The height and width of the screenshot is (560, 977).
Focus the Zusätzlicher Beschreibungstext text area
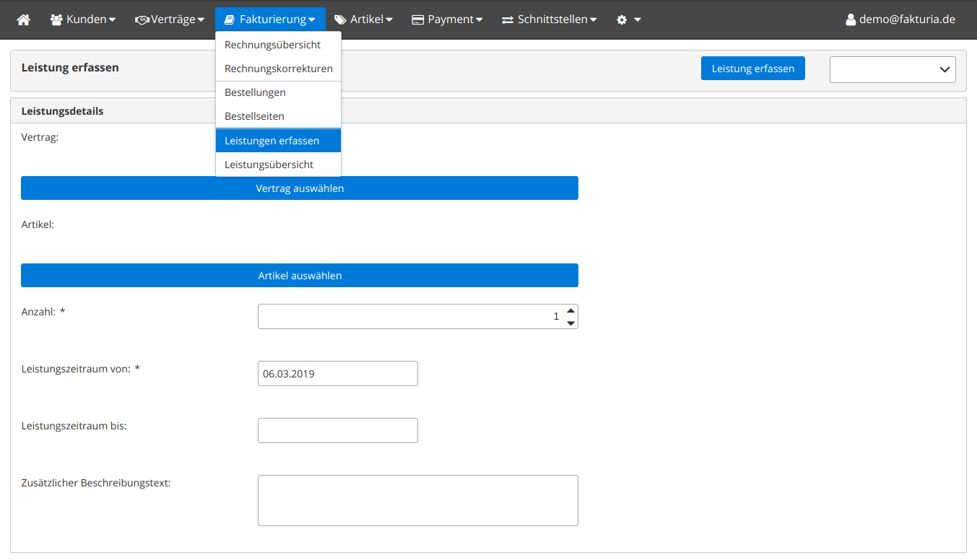point(417,500)
